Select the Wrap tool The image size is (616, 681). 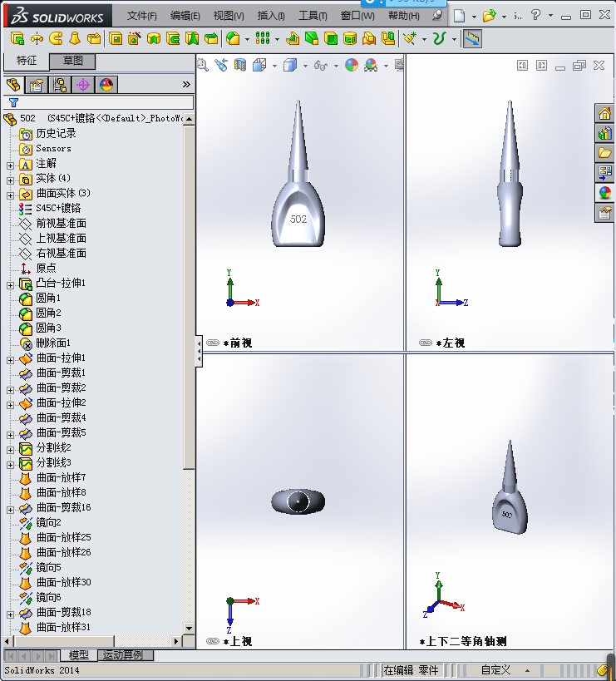tap(350, 38)
